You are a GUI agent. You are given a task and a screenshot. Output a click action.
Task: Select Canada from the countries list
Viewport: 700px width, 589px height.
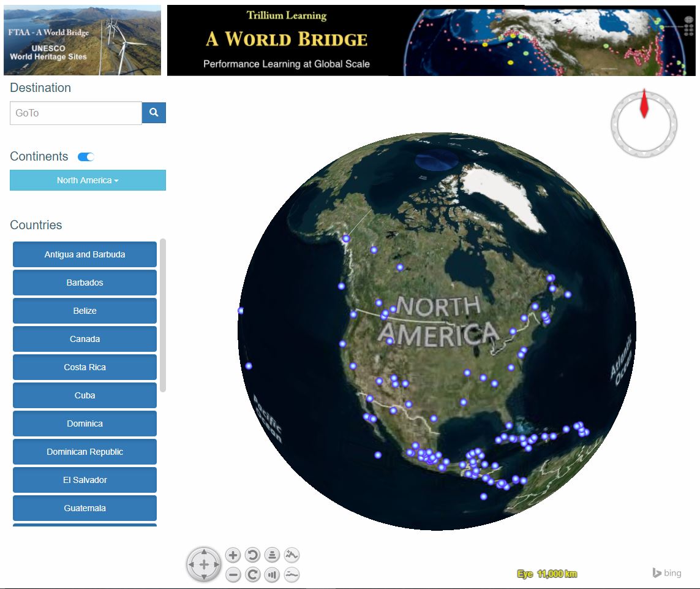[85, 339]
